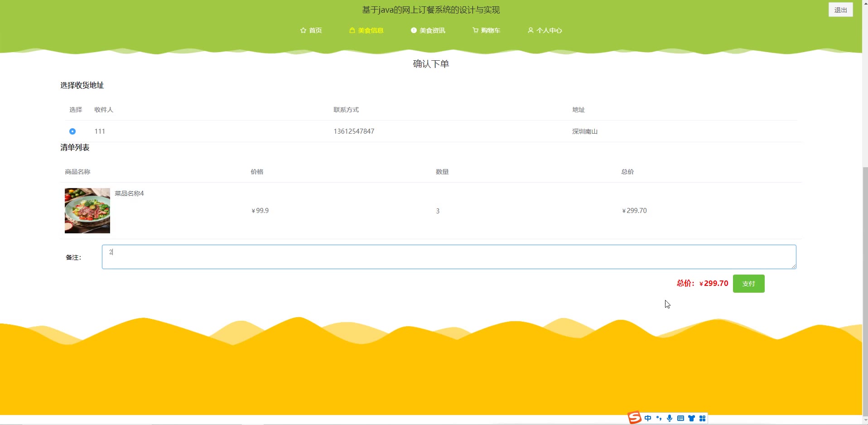Click the 商品名称 column header
Viewport: 868px width, 425px height.
tap(77, 172)
